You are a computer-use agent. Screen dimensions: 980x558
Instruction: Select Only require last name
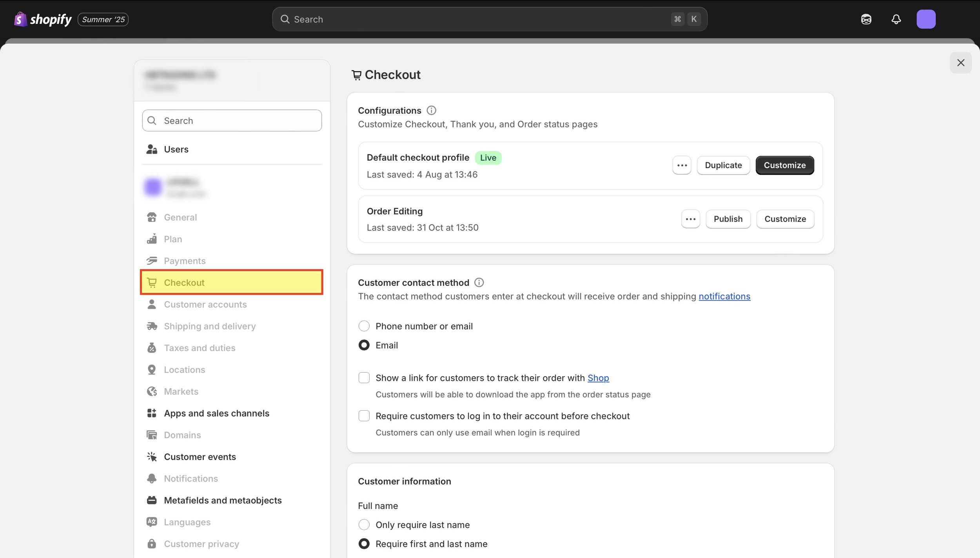(x=364, y=525)
